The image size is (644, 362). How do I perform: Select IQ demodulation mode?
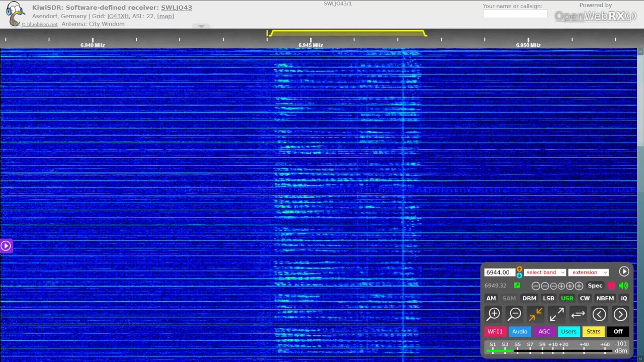624,298
